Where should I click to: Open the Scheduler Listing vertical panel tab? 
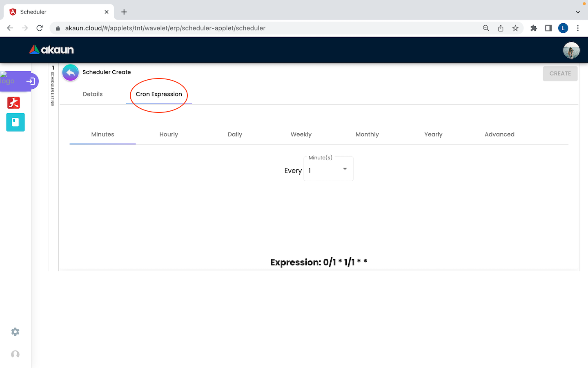pos(53,86)
